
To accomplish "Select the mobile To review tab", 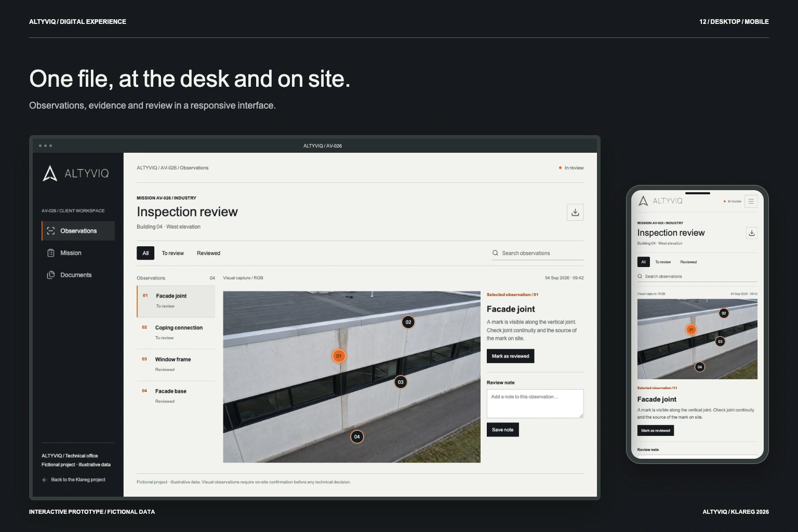I will tap(663, 262).
